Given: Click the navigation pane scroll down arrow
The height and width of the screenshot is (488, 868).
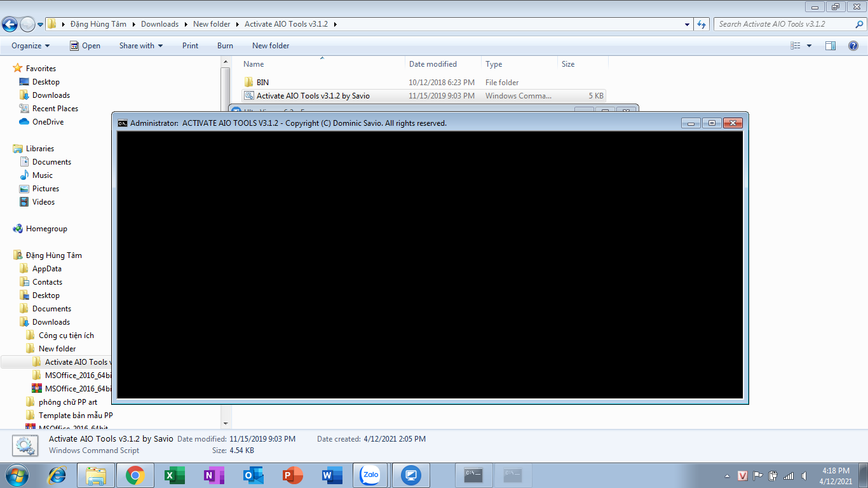Looking at the screenshot, I should [x=226, y=423].
